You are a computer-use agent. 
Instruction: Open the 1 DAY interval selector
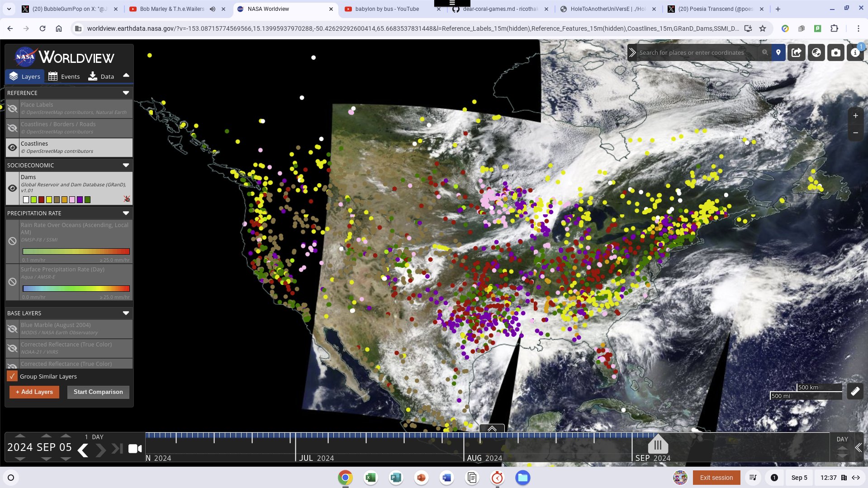tap(94, 437)
